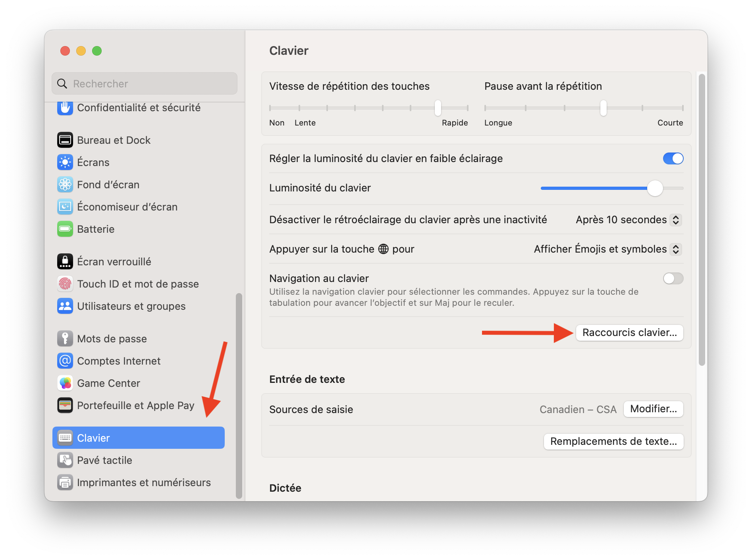Screen dimensions: 752x560
Task: Click the Fond d'écran flower icon
Action: click(65, 185)
